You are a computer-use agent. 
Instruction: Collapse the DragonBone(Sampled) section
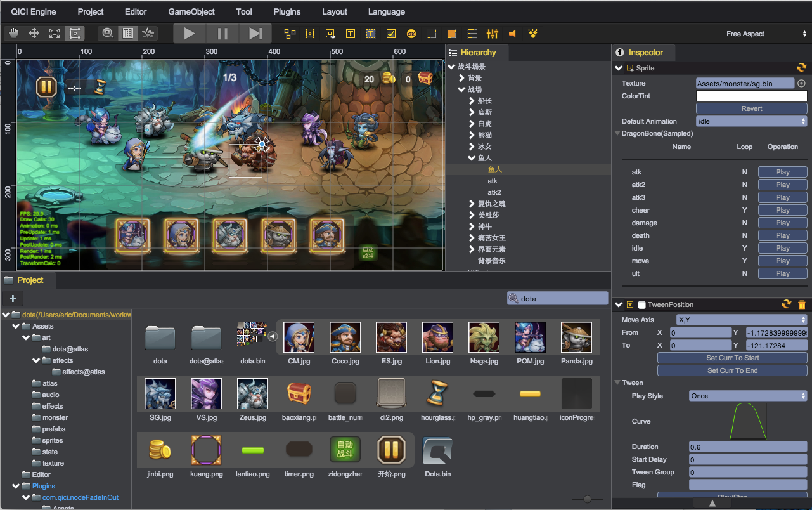(x=617, y=134)
